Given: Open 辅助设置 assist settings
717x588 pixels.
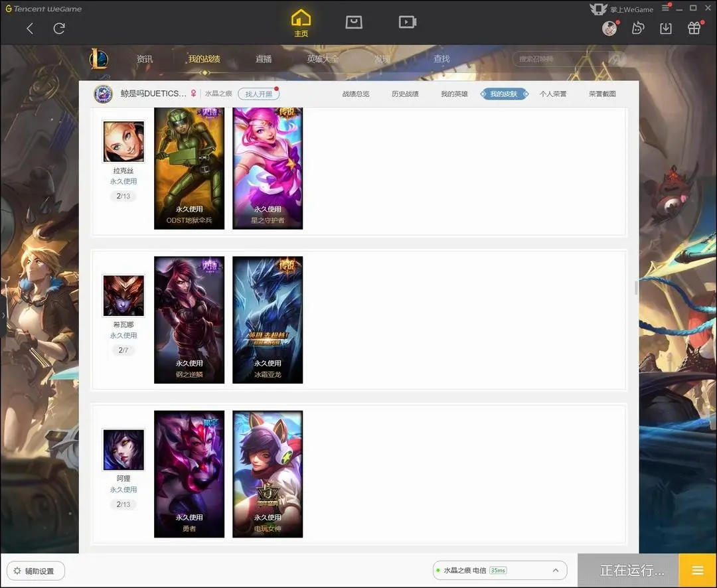Looking at the screenshot, I should tap(36, 571).
